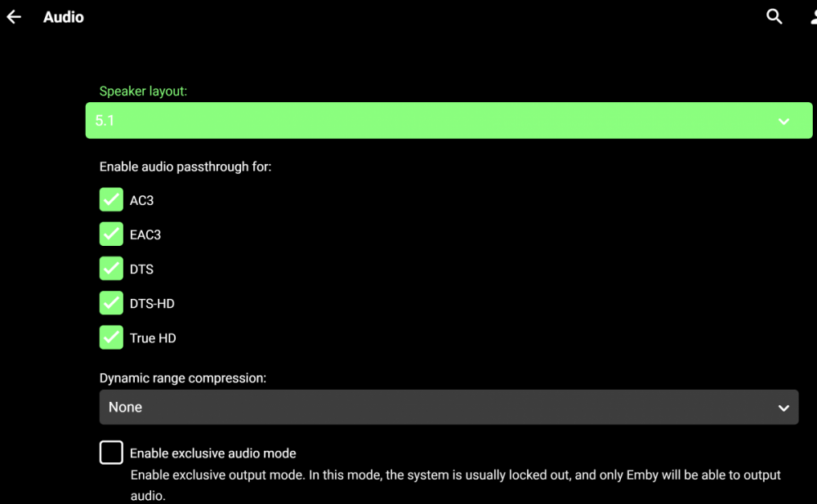Image resolution: width=817 pixels, height=504 pixels.
Task: Click the back arrow to leave Audio settings
Action: tap(13, 16)
